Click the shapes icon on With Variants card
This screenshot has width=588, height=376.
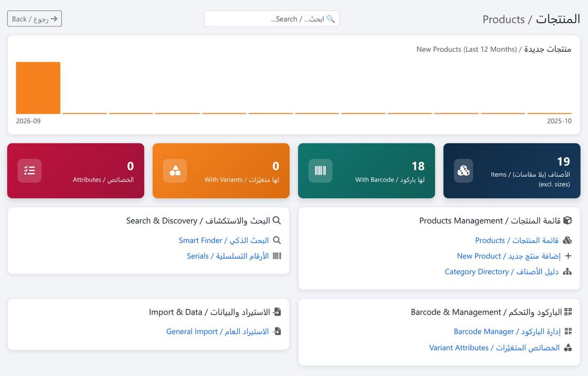[x=175, y=171]
